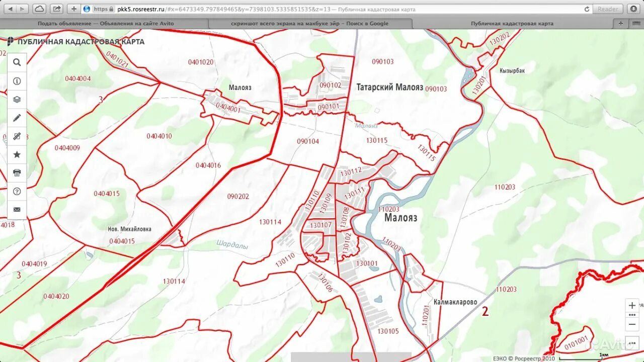Click cadastral block 0404001 label

(x=228, y=108)
